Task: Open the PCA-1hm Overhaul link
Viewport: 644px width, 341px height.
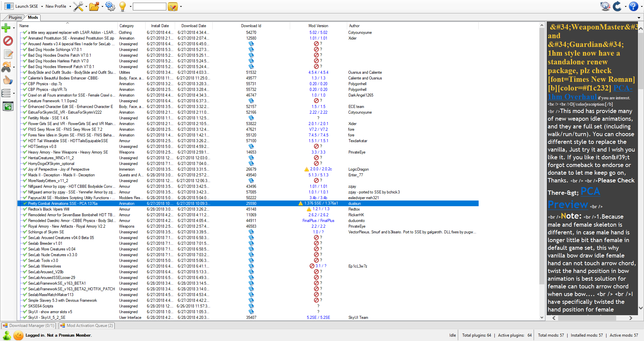Action: tap(590, 93)
